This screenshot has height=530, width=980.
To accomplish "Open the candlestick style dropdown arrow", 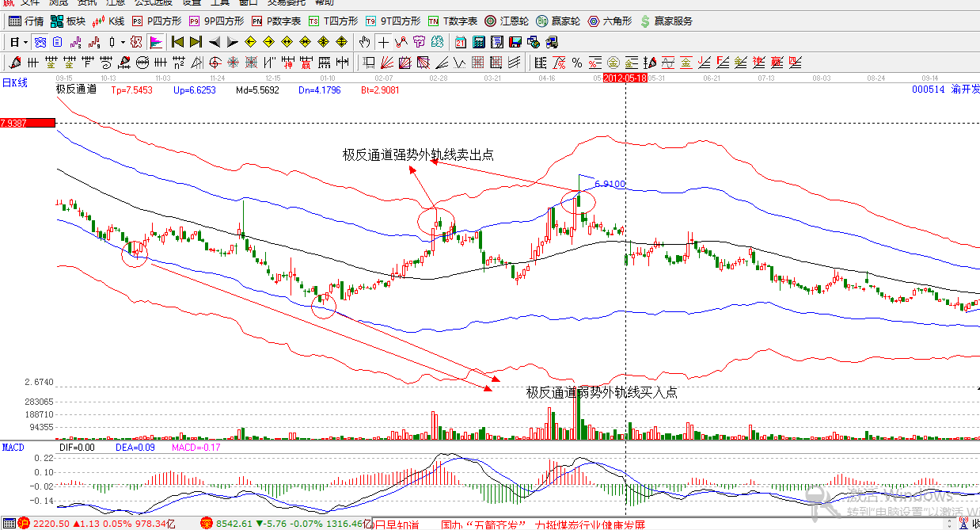I will point(123,42).
